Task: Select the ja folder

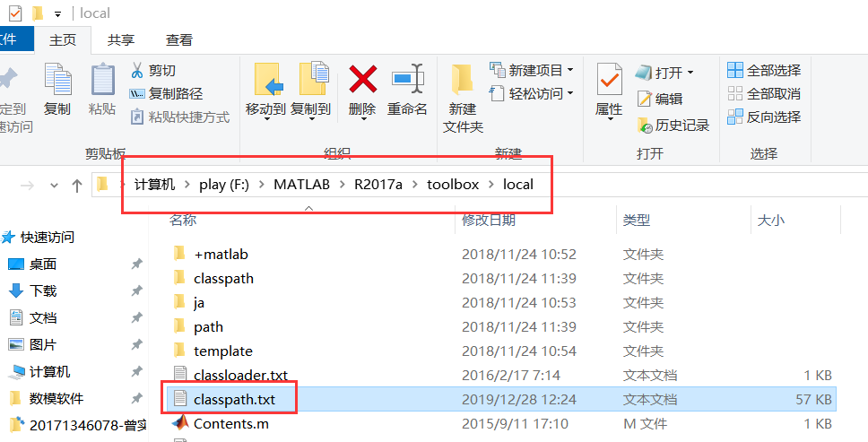Action: point(501,303)
